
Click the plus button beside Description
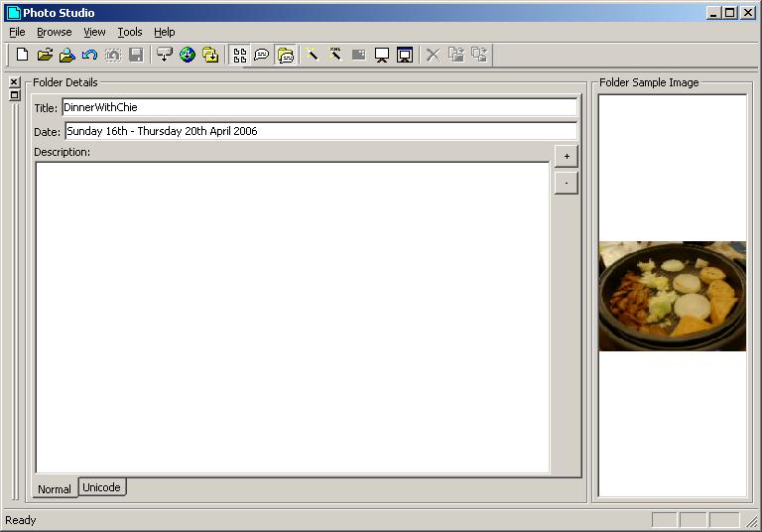click(567, 157)
